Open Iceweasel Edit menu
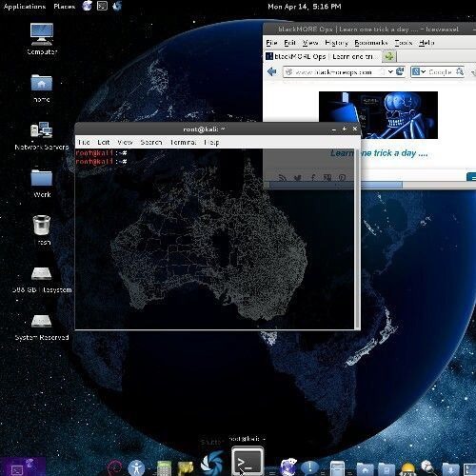This screenshot has width=476, height=476. (289, 43)
